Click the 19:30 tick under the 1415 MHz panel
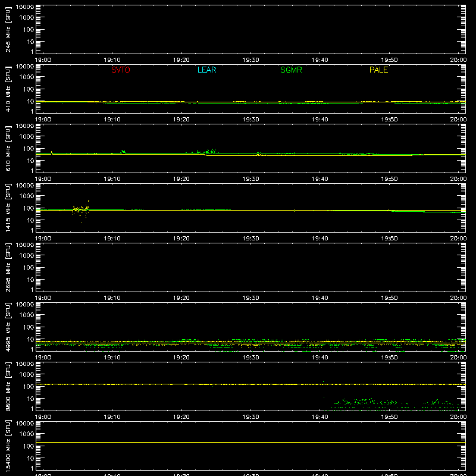The image size is (476, 476). pyautogui.click(x=250, y=239)
